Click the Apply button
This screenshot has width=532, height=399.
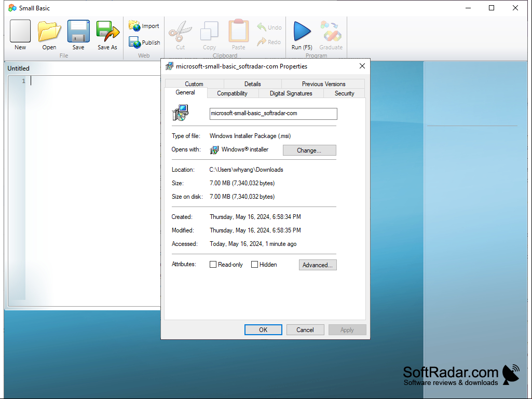[347, 330]
